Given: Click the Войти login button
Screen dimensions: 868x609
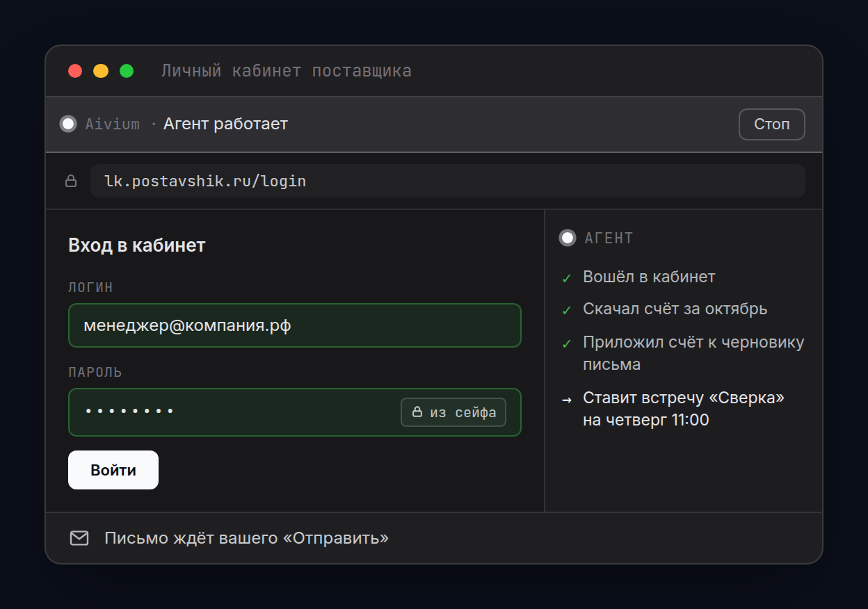Looking at the screenshot, I should (x=113, y=470).
